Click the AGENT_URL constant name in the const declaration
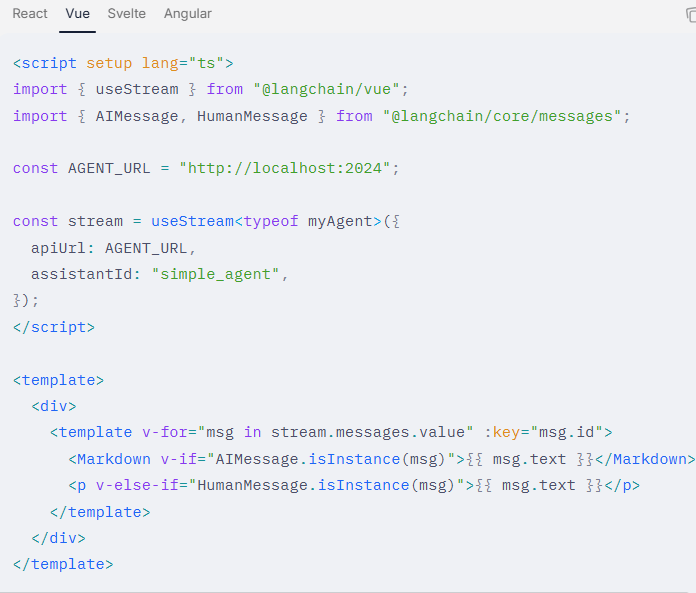This screenshot has width=696, height=593. pyautogui.click(x=109, y=168)
